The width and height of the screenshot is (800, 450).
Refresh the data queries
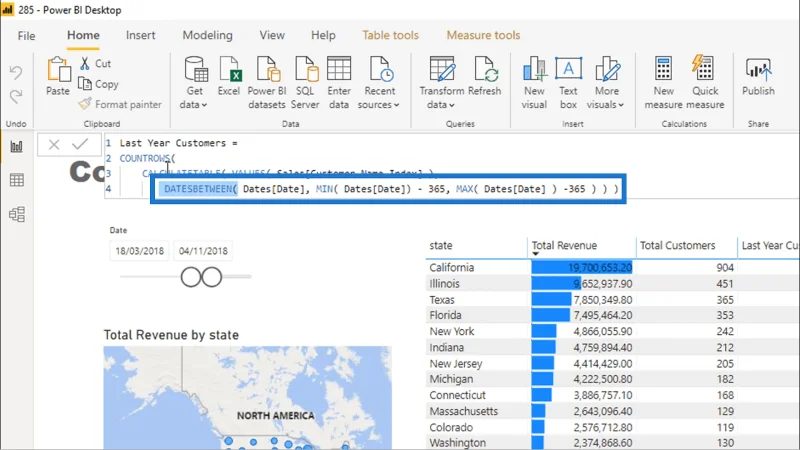point(485,77)
